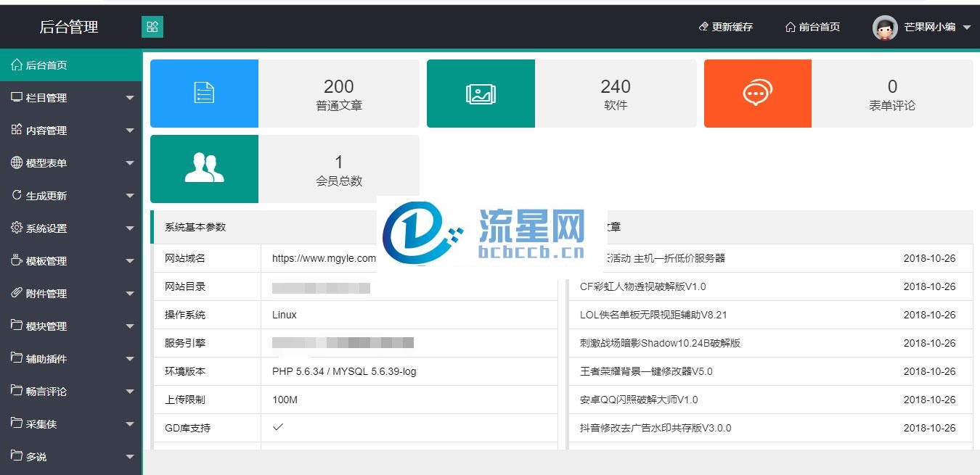Open article 安卓QQ闪照破解大师V1.0
This screenshot has height=475, width=980.
point(639,400)
